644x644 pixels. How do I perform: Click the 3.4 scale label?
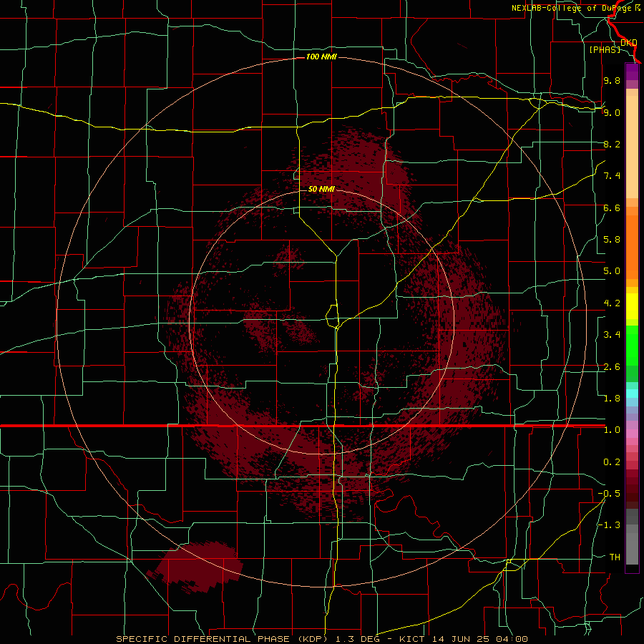pos(612,335)
